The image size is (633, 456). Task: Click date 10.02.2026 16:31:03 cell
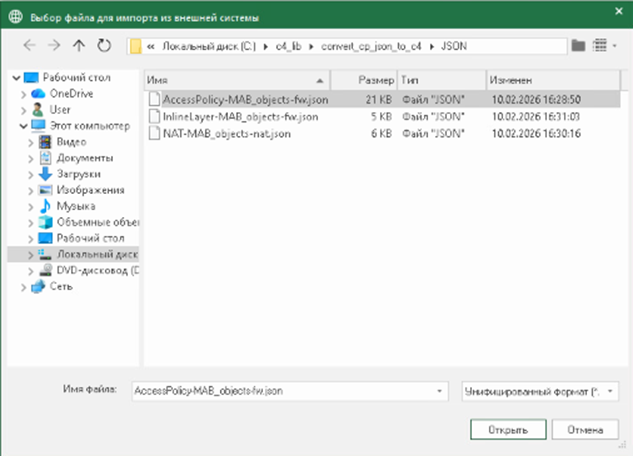pos(536,117)
